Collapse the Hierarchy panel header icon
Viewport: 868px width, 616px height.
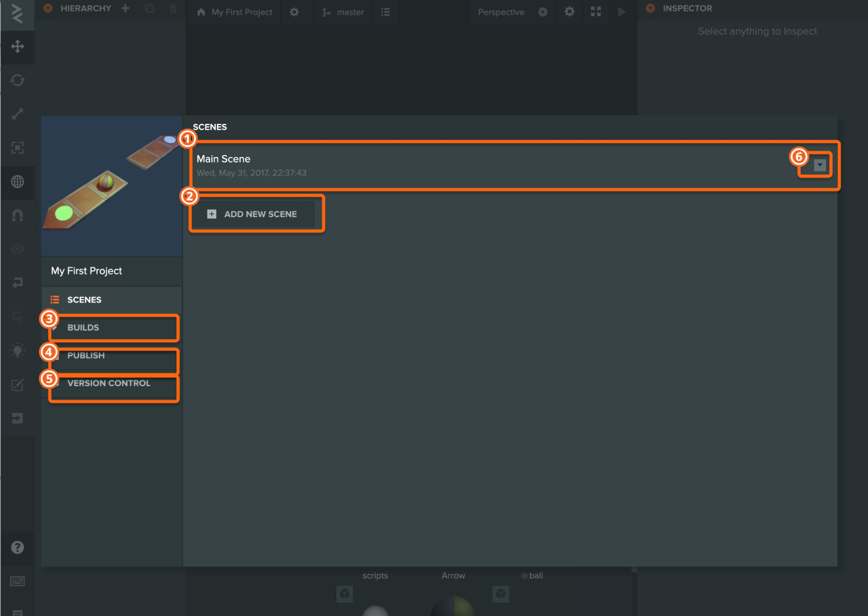coord(48,8)
